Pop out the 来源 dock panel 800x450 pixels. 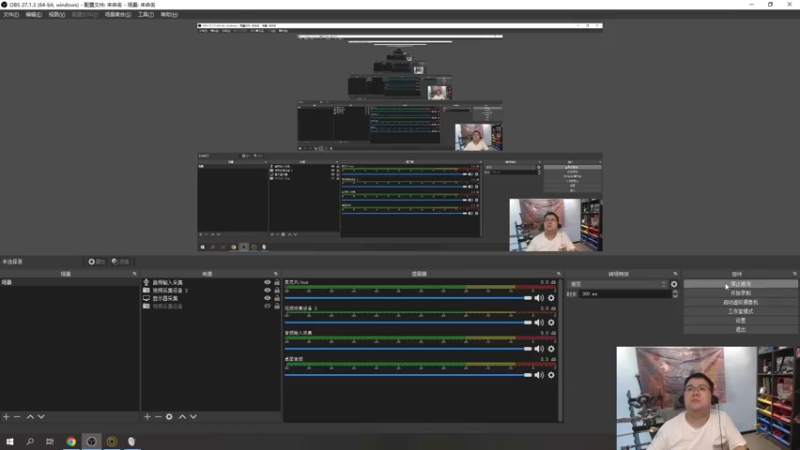click(276, 274)
